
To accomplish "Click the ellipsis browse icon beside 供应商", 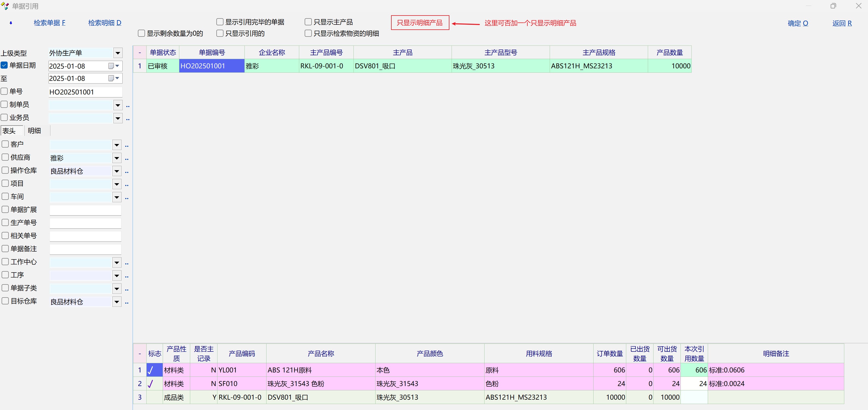I will [127, 159].
